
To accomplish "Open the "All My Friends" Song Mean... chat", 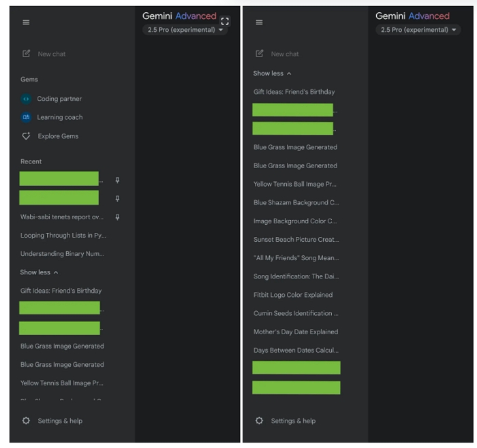I will click(296, 258).
